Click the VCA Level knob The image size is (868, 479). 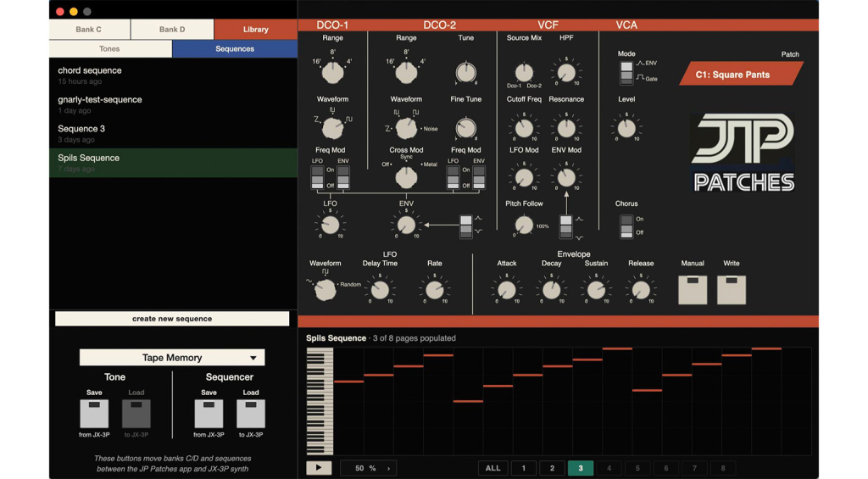pyautogui.click(x=626, y=129)
